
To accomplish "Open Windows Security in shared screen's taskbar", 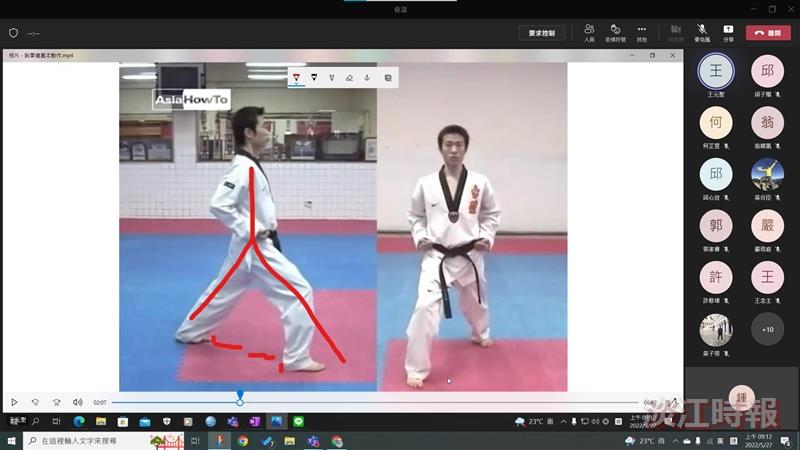I will point(167,421).
